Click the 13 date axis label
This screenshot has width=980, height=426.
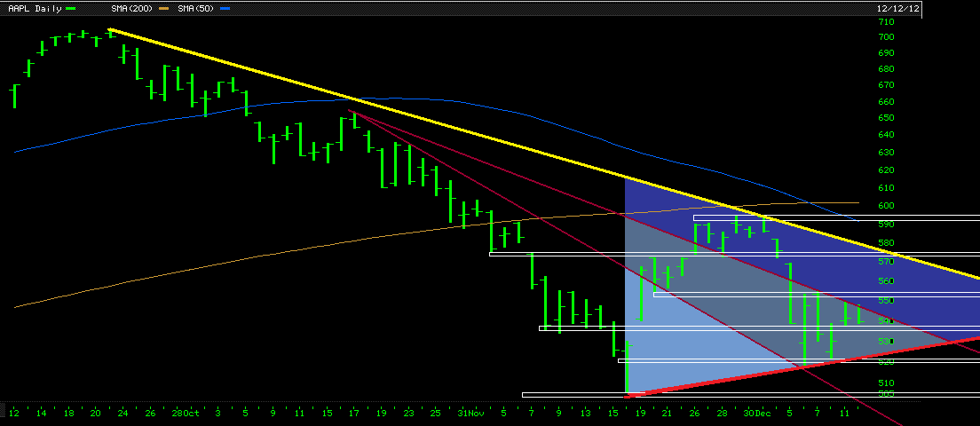coord(585,413)
